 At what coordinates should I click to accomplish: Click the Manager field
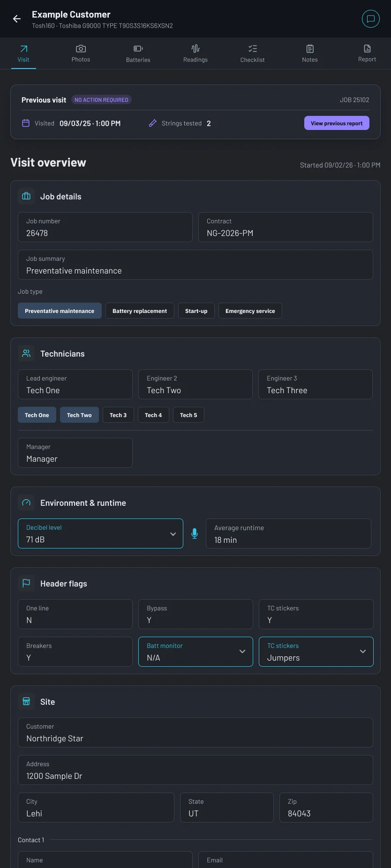[75, 453]
